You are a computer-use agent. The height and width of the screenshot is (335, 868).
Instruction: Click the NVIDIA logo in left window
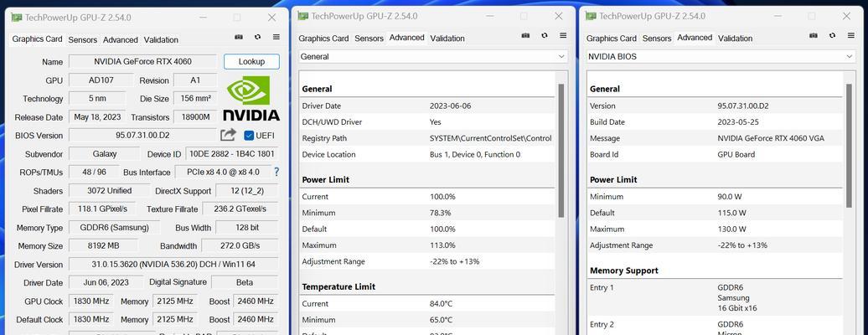coord(251,98)
